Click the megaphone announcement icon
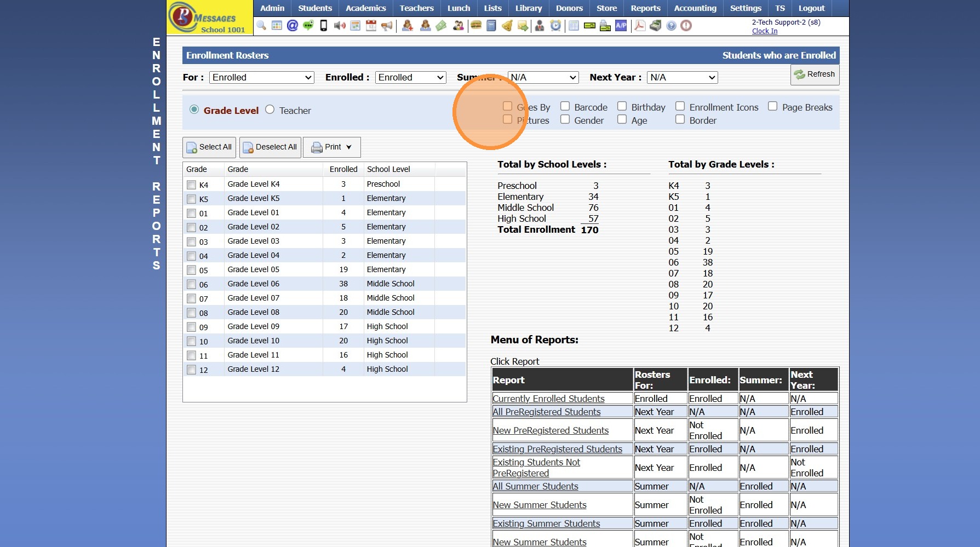The image size is (980, 547). [387, 26]
